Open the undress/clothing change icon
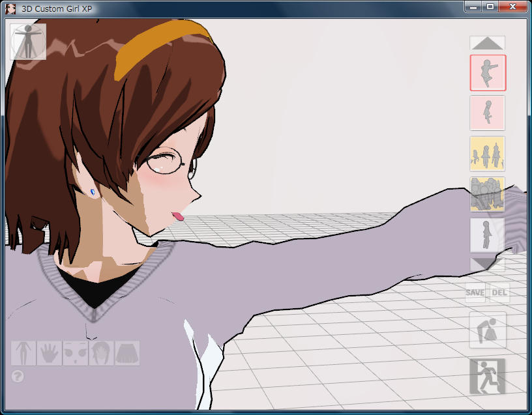 click(x=487, y=330)
